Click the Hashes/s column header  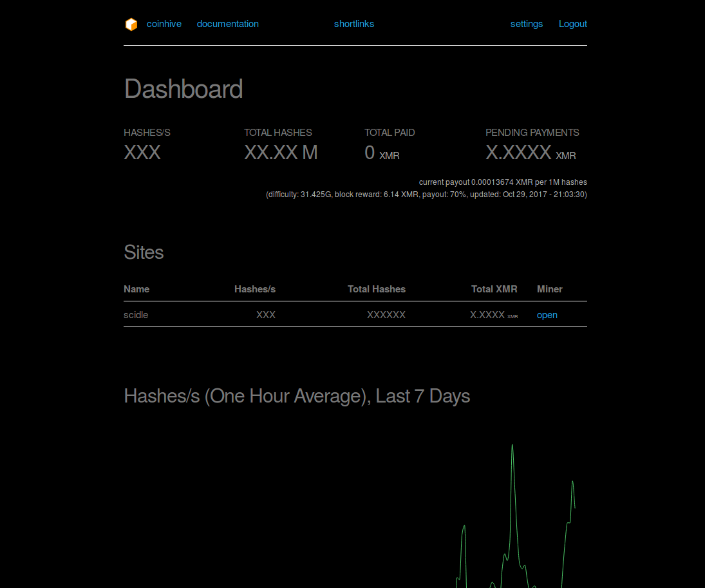tap(255, 289)
